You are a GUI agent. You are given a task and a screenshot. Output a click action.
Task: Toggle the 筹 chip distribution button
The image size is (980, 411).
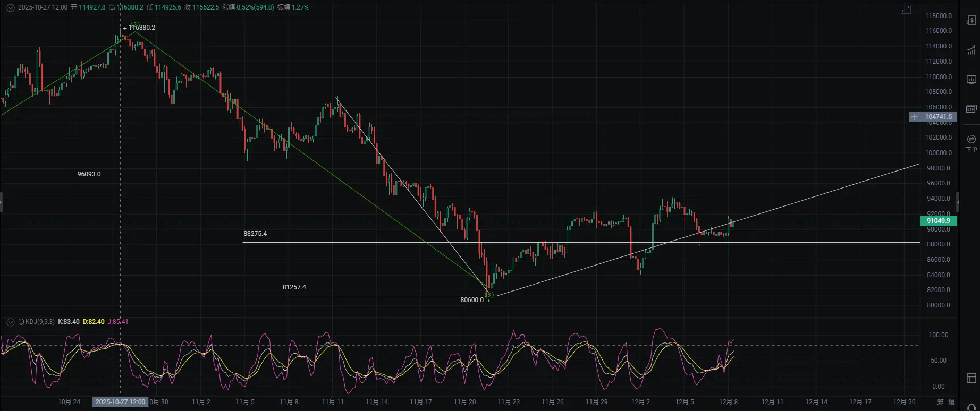[x=940, y=402]
